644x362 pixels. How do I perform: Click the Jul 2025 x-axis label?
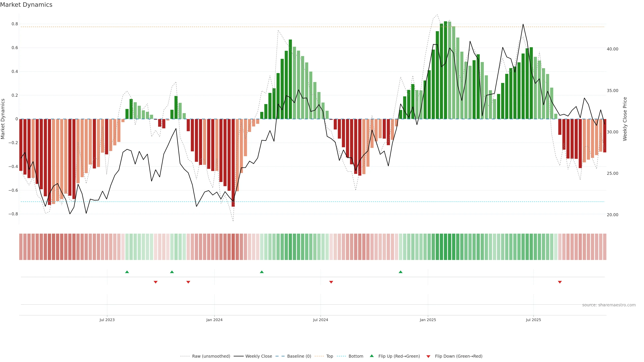pyautogui.click(x=533, y=320)
